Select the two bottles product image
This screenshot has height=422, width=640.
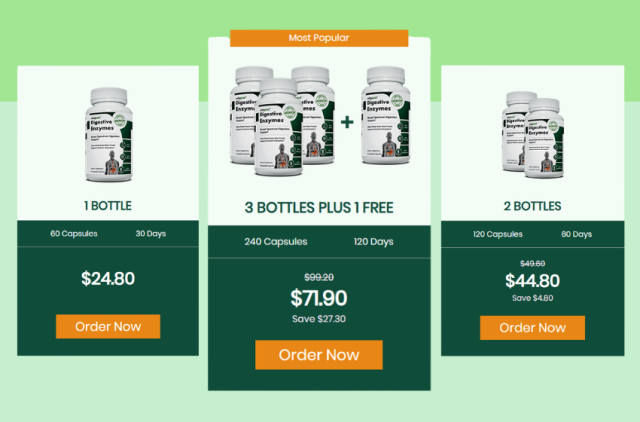(533, 135)
